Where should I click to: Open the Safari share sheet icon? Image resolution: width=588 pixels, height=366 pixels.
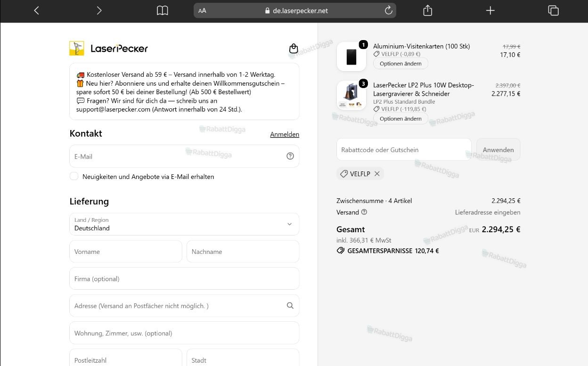428,10
